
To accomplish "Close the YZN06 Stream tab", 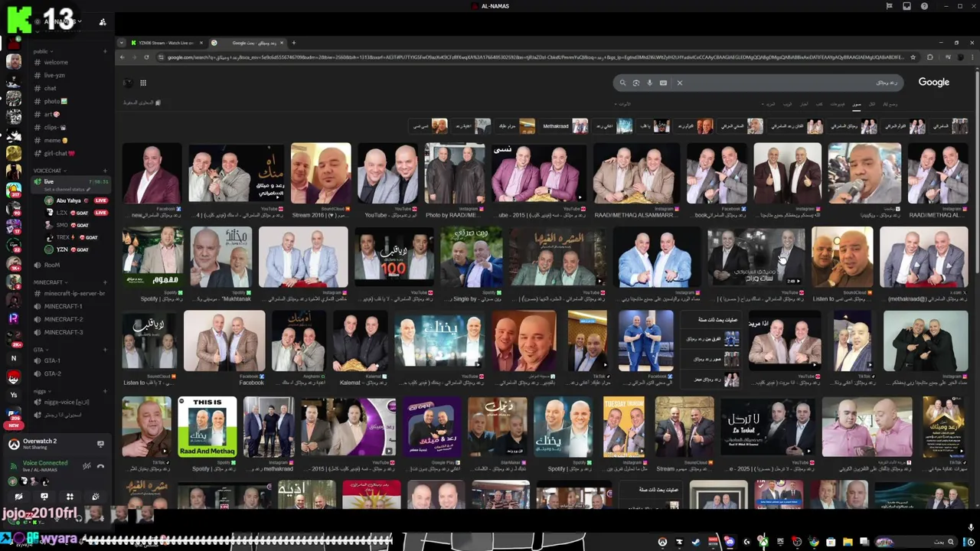I will point(200,43).
